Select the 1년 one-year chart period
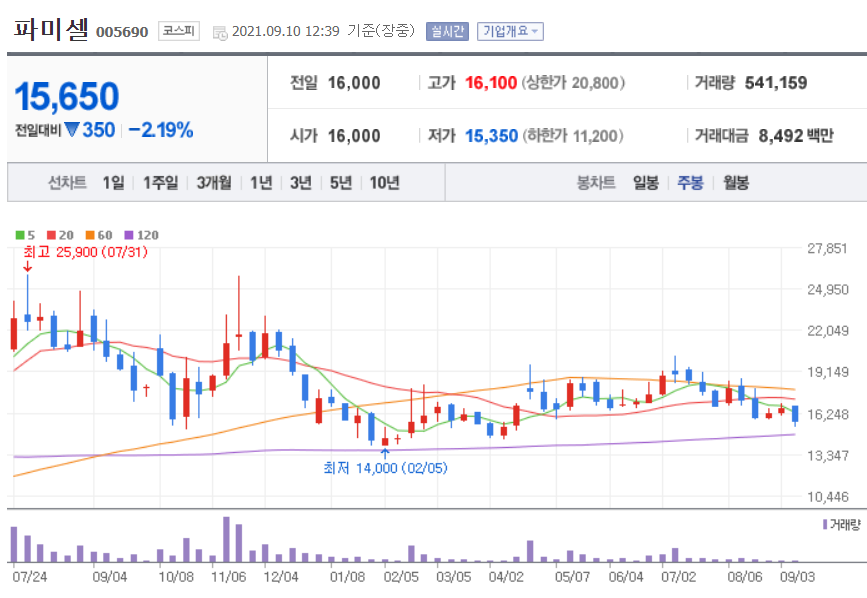The width and height of the screenshot is (867, 598). click(263, 183)
